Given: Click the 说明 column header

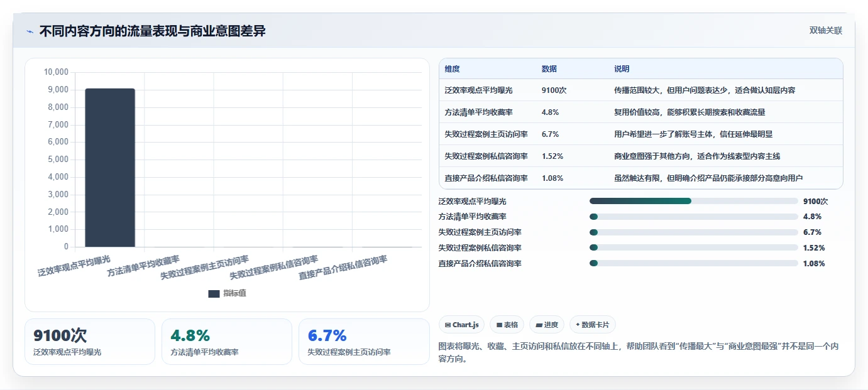Looking at the screenshot, I should [622, 69].
